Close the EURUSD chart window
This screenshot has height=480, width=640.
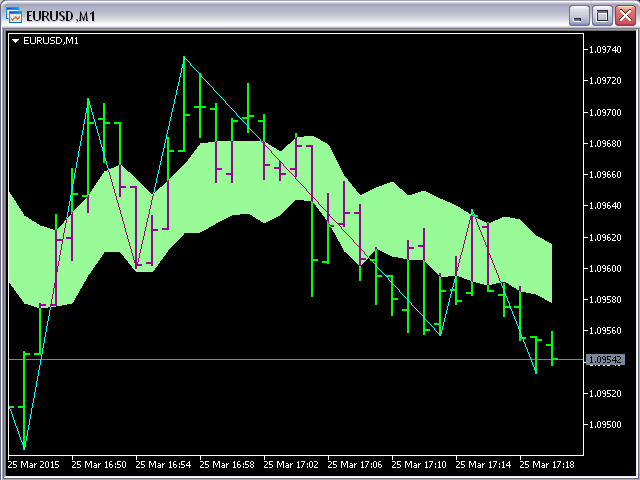(624, 15)
